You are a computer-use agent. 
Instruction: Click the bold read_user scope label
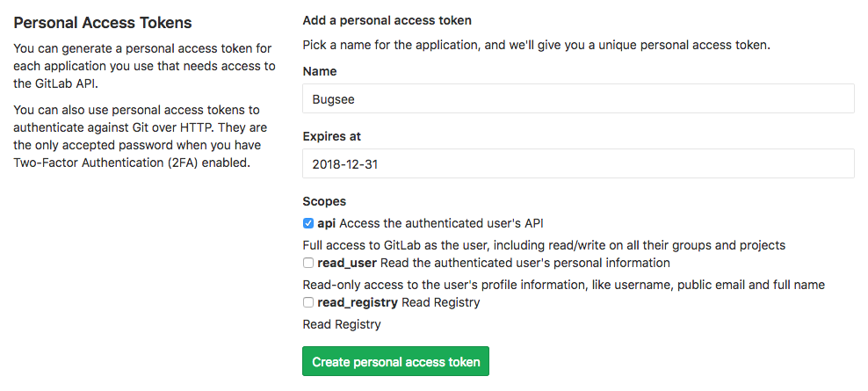pyautogui.click(x=347, y=263)
